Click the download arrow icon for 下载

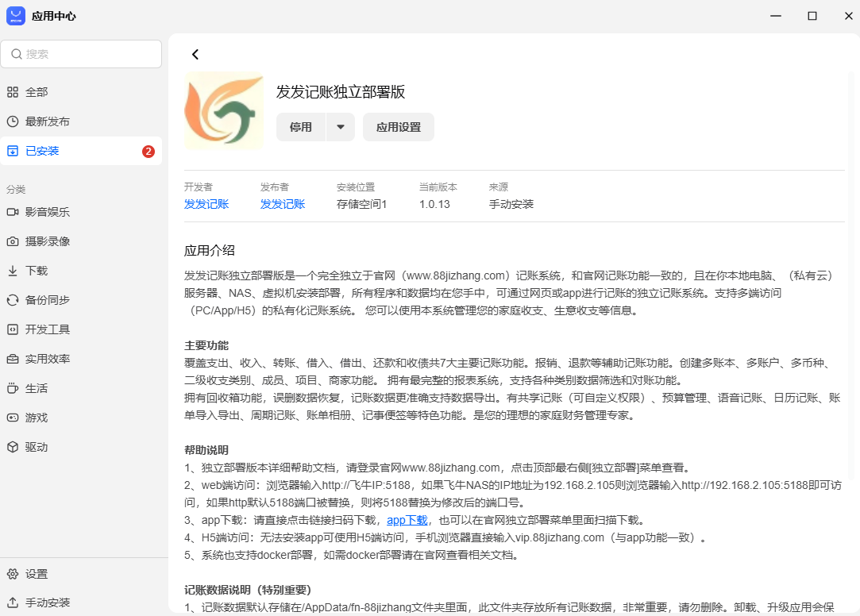[x=13, y=271]
